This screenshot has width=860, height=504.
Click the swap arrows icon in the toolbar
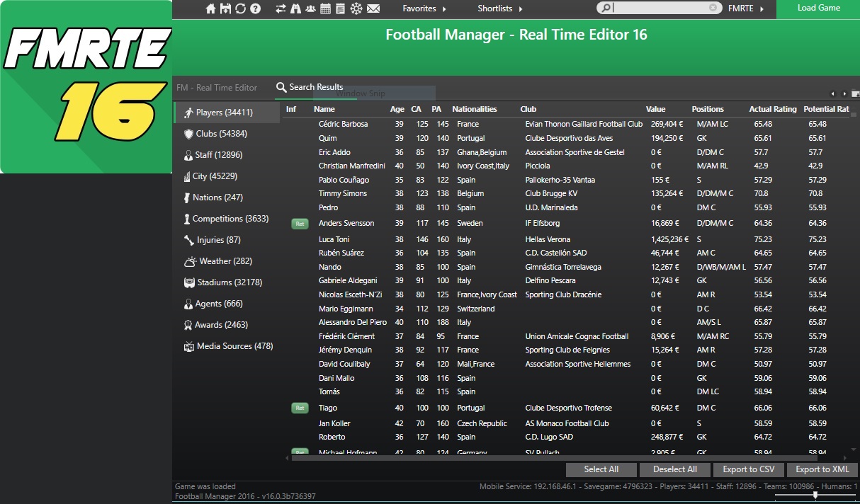tap(281, 8)
